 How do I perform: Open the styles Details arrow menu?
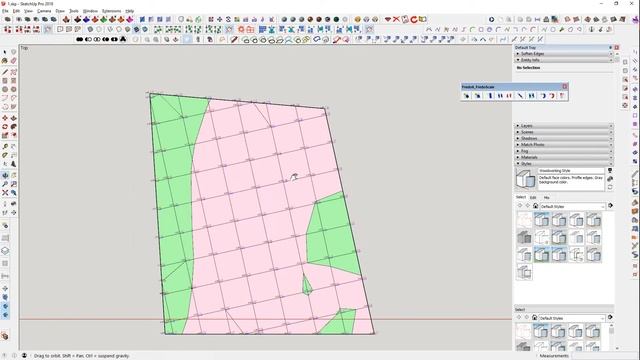tap(610, 206)
